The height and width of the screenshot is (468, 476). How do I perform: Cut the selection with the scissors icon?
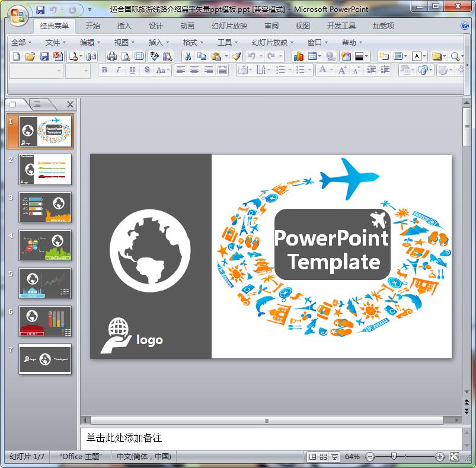[x=189, y=56]
